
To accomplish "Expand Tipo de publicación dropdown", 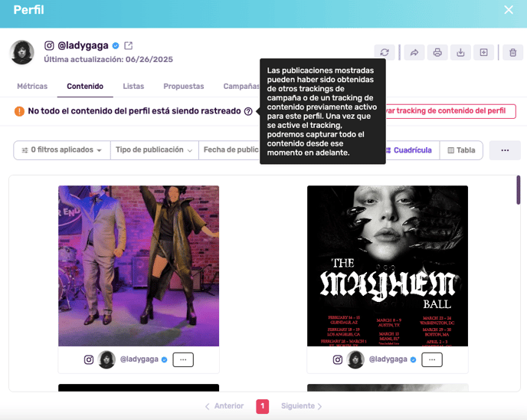I will click(154, 150).
